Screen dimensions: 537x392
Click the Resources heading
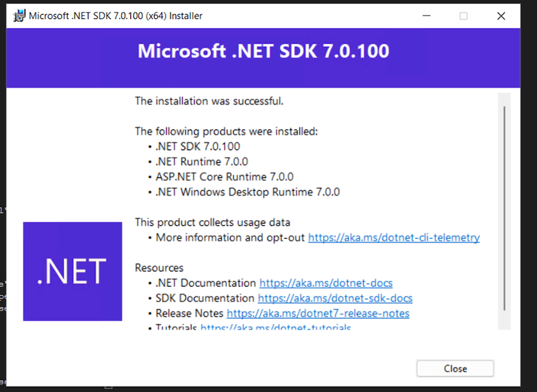click(x=159, y=268)
